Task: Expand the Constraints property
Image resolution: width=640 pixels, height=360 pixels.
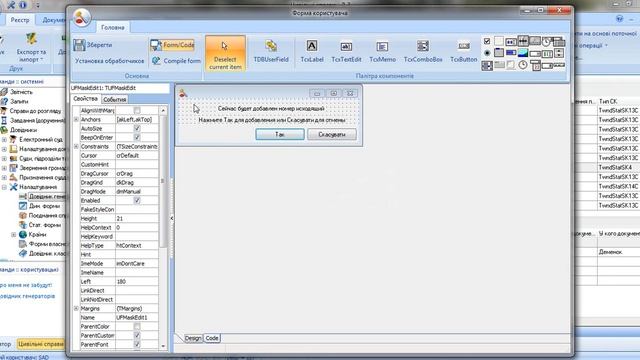Action: pyautogui.click(x=76, y=147)
